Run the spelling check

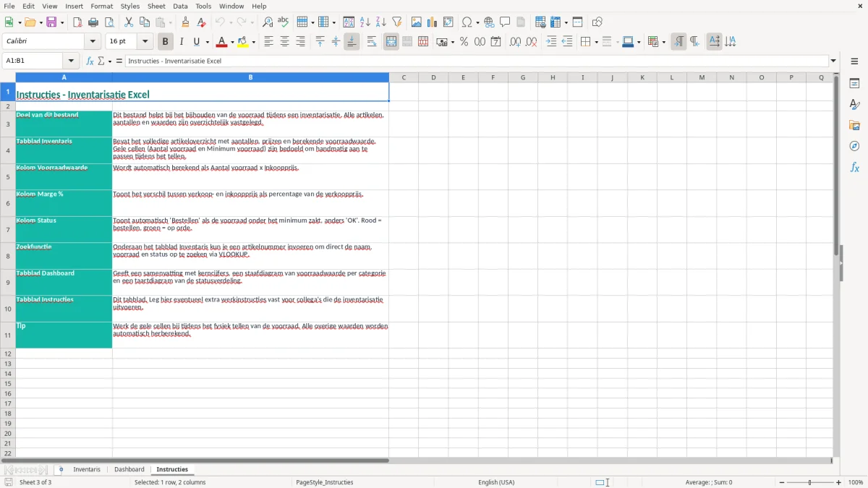tap(284, 22)
